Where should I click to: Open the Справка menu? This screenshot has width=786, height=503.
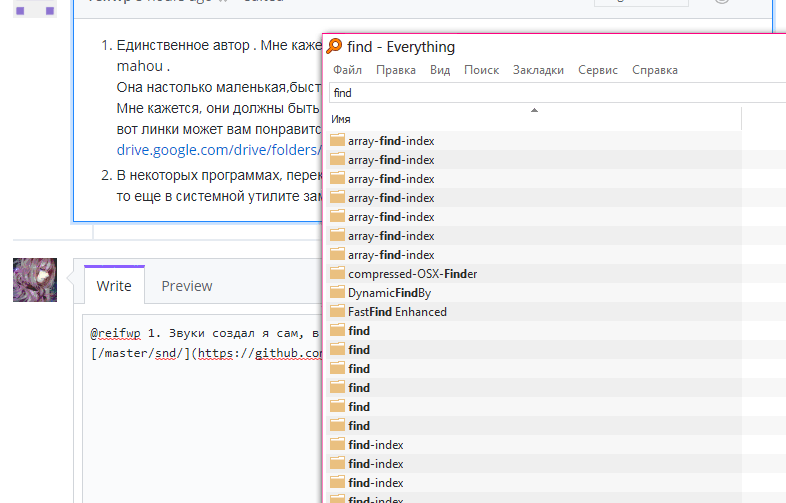(655, 70)
